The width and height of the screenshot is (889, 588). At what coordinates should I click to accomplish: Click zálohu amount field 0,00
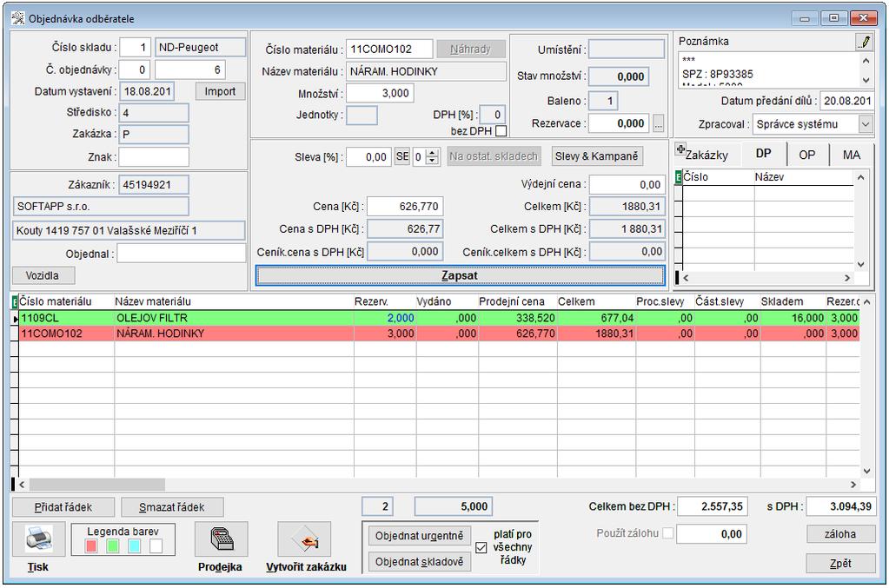(x=712, y=533)
